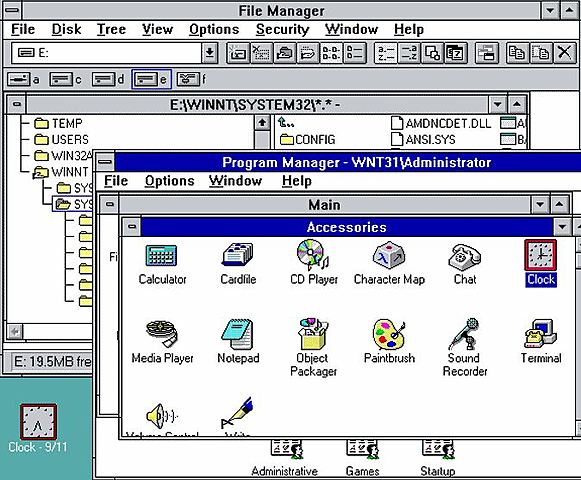The height and width of the screenshot is (480, 581).
Task: Open the View menu
Action: tap(157, 29)
